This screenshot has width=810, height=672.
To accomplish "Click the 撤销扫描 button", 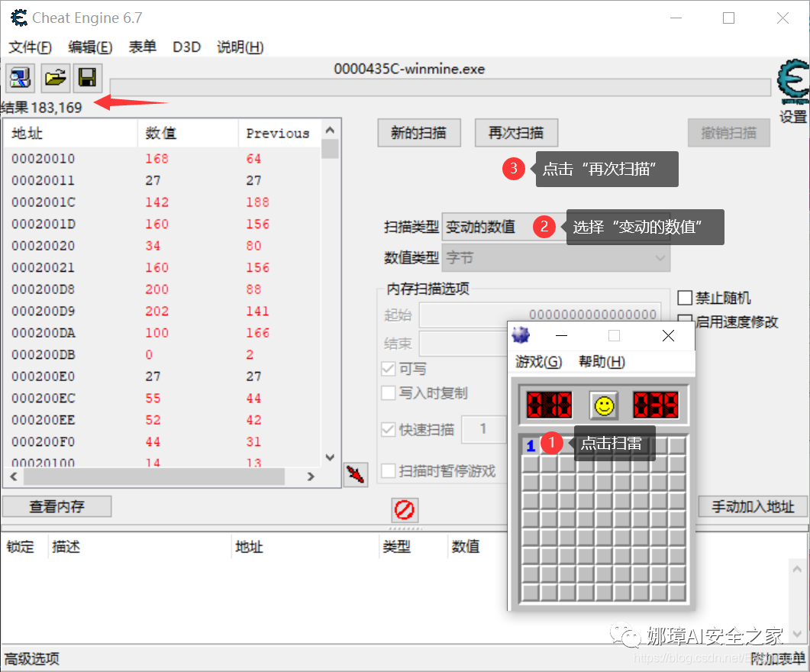I will coord(728,134).
